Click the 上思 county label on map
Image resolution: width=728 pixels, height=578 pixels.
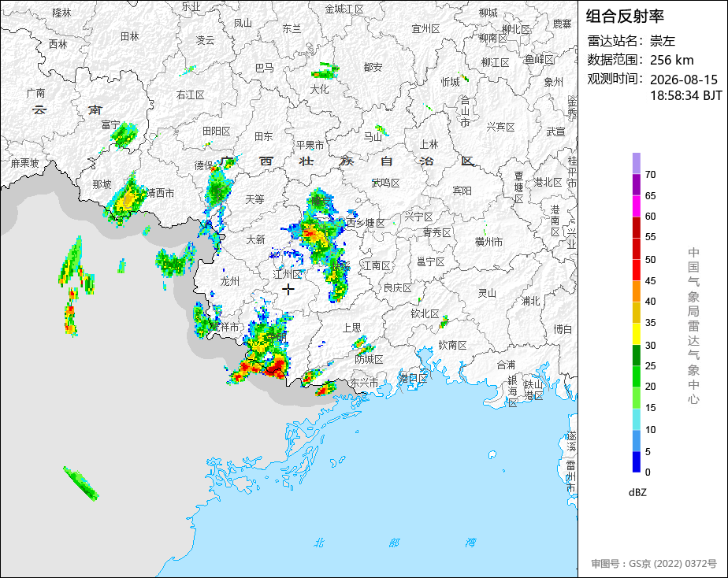(x=351, y=328)
